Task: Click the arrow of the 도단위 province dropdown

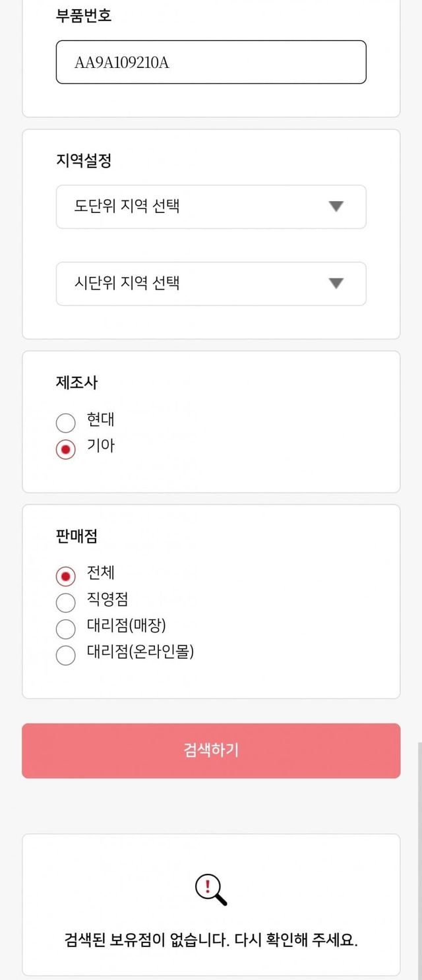Action: [336, 206]
